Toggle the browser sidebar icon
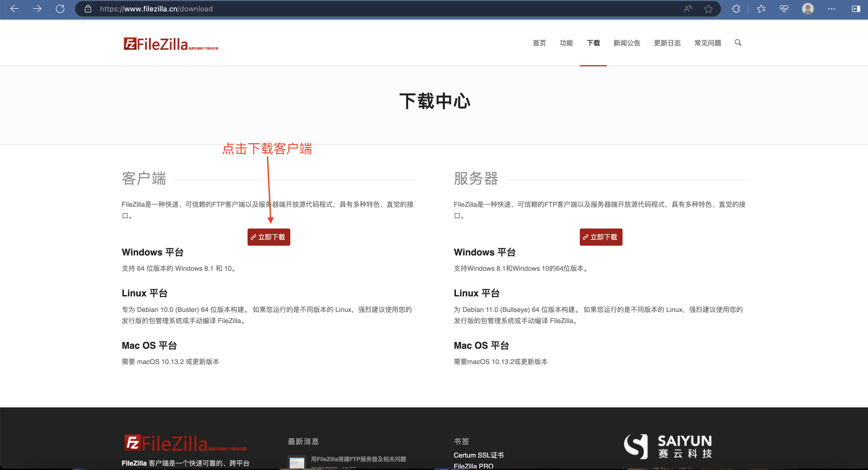The height and width of the screenshot is (470, 868). 856,9
